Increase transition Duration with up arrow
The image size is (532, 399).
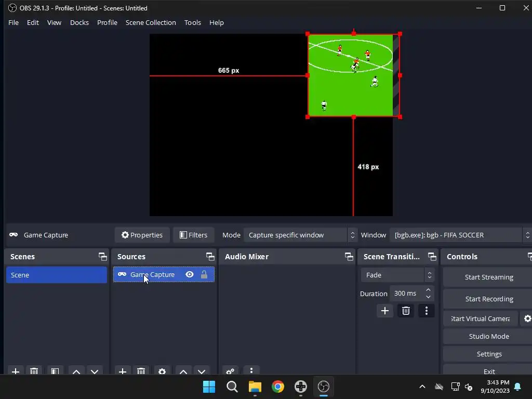point(428,290)
